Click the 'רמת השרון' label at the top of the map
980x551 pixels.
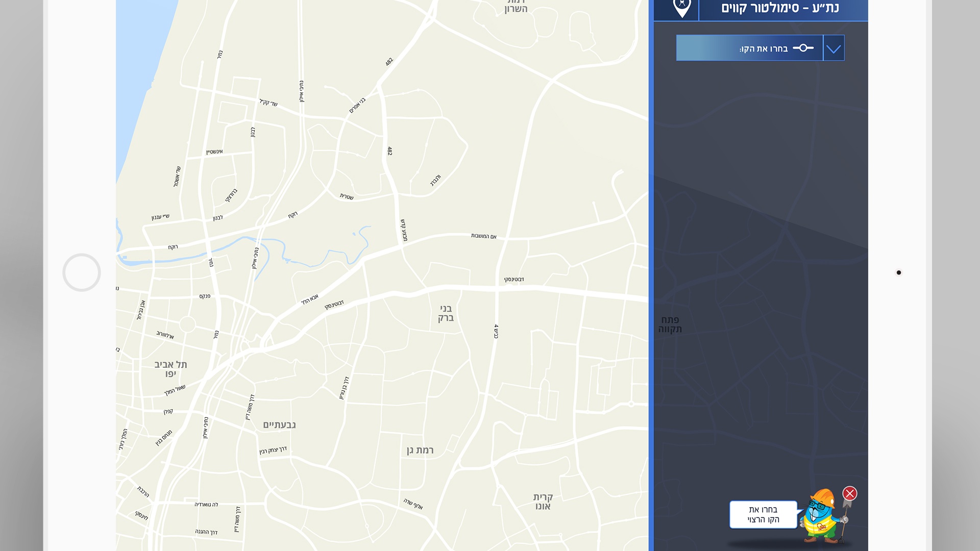click(x=516, y=7)
